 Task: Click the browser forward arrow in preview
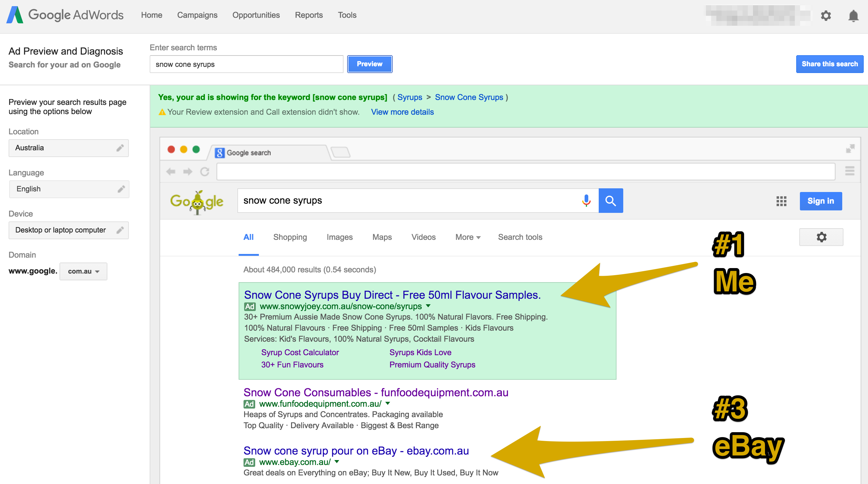coord(188,172)
